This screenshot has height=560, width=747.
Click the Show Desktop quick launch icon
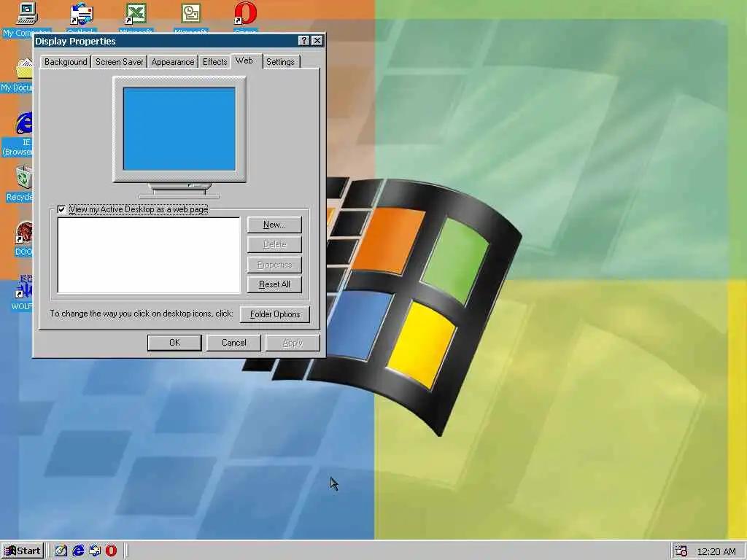(x=61, y=551)
